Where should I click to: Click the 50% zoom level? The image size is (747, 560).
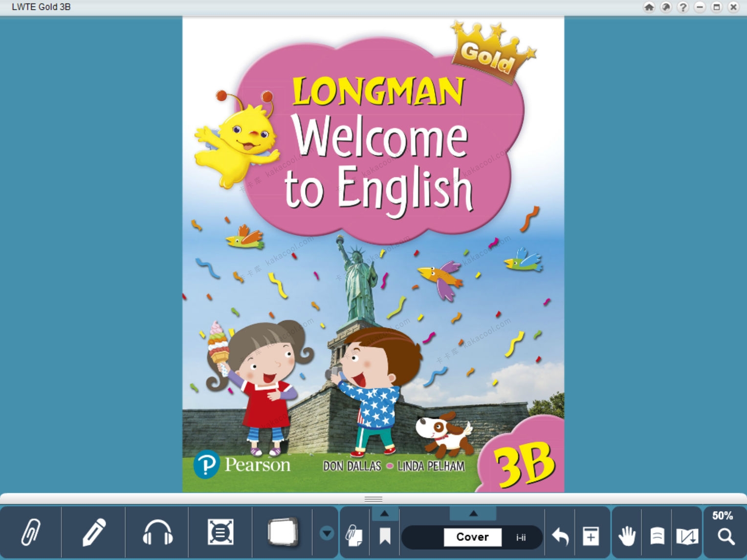click(722, 516)
